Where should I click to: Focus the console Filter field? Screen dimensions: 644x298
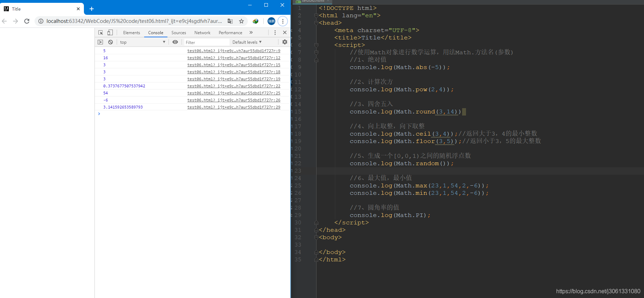(207, 42)
